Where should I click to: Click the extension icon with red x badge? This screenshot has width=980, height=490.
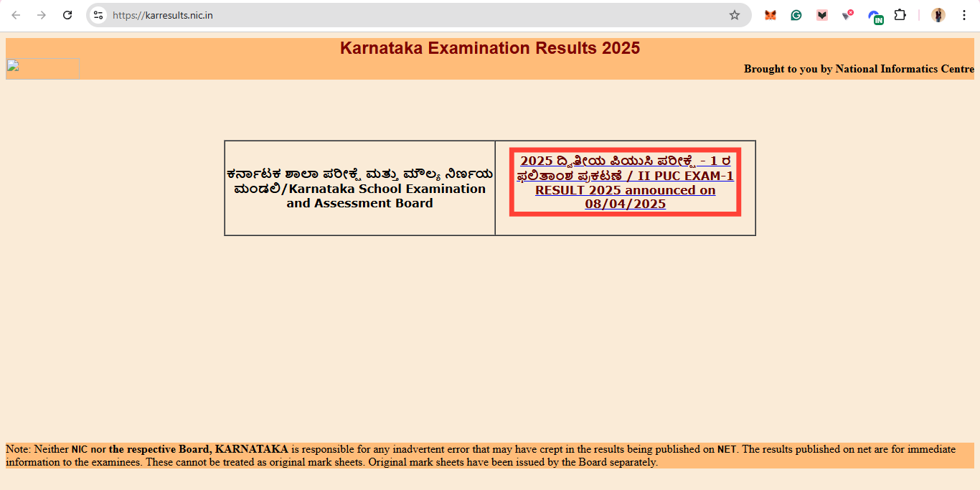click(x=848, y=15)
